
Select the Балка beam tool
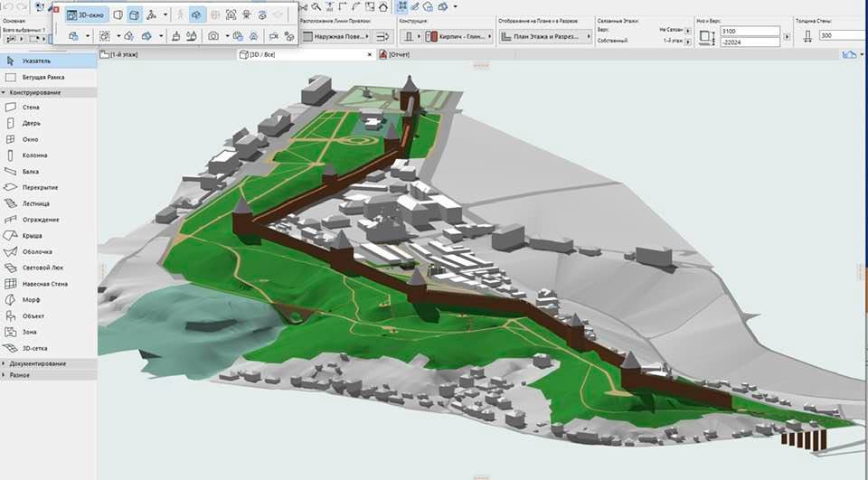coord(49,171)
